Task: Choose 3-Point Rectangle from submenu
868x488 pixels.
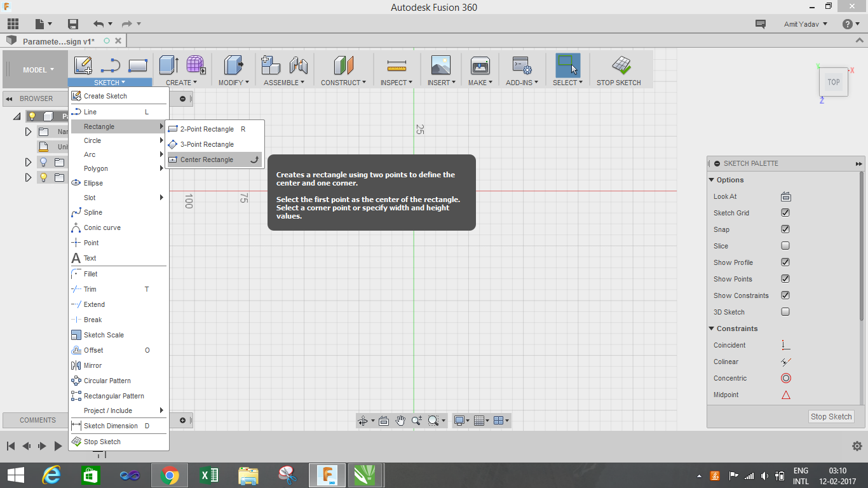Action: coord(215,144)
